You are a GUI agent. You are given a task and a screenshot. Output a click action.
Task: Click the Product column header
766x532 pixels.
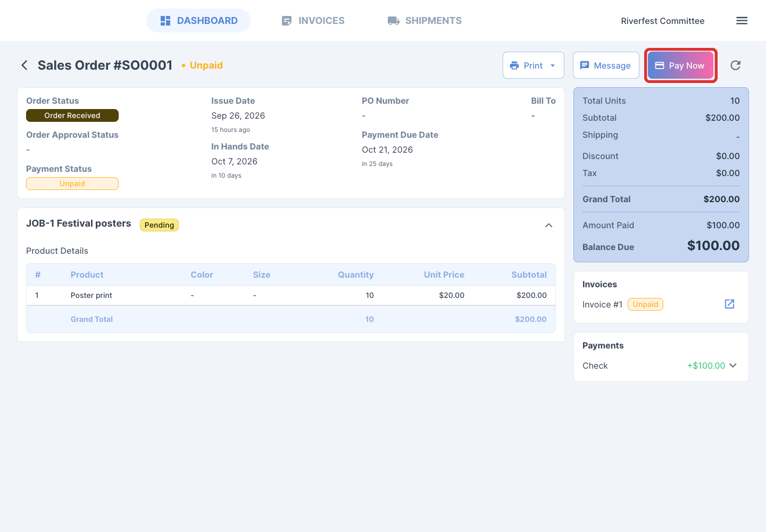click(x=87, y=275)
